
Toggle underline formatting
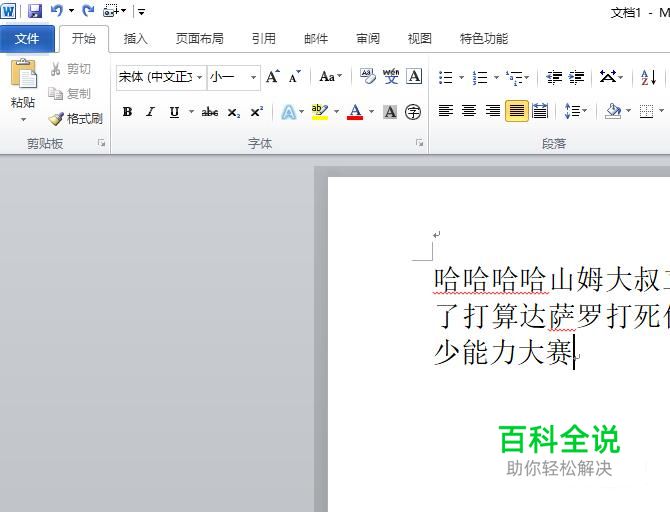[x=174, y=112]
